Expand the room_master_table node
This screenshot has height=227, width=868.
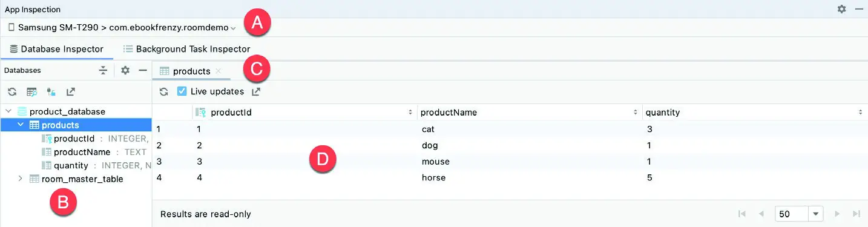[20, 179]
